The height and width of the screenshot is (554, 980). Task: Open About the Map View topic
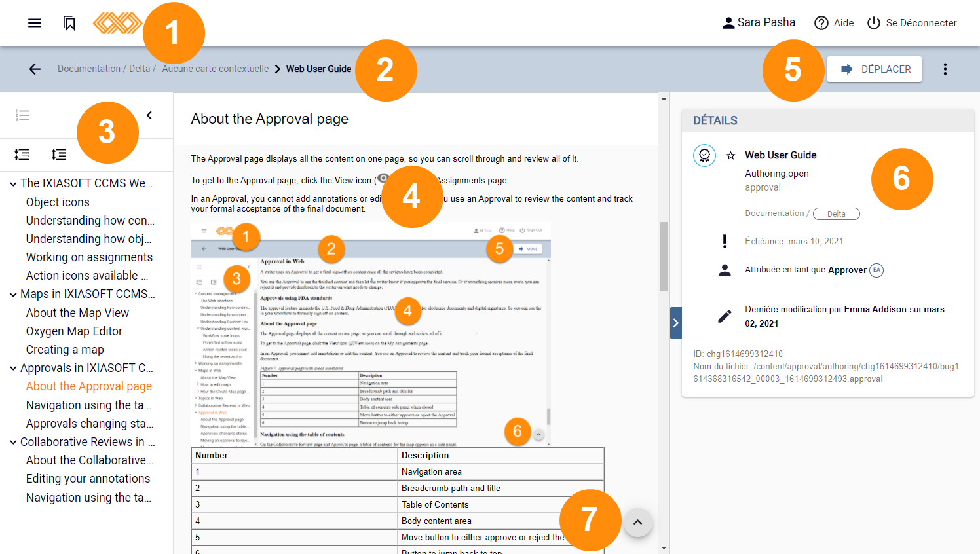click(x=77, y=313)
